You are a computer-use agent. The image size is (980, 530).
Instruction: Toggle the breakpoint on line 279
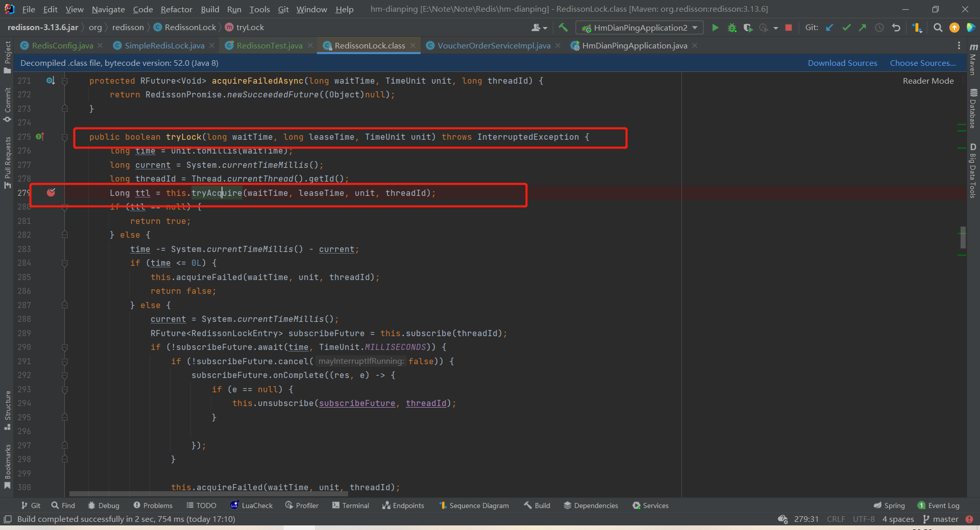(51, 192)
